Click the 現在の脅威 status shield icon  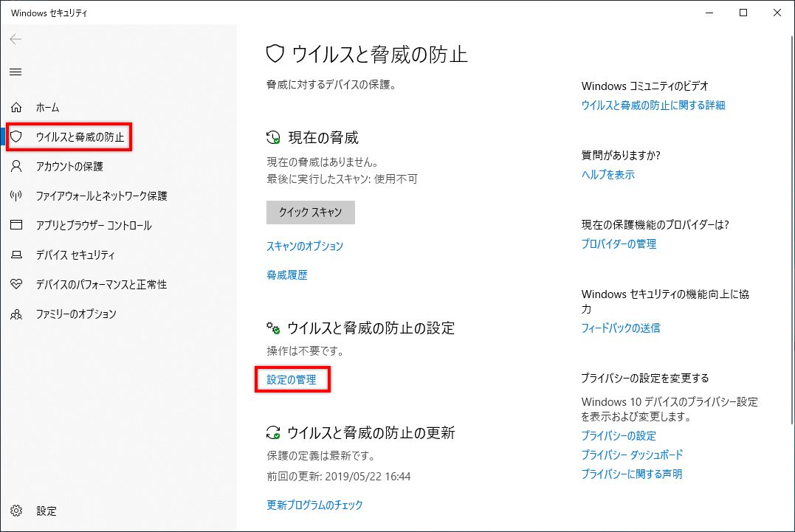point(271,137)
